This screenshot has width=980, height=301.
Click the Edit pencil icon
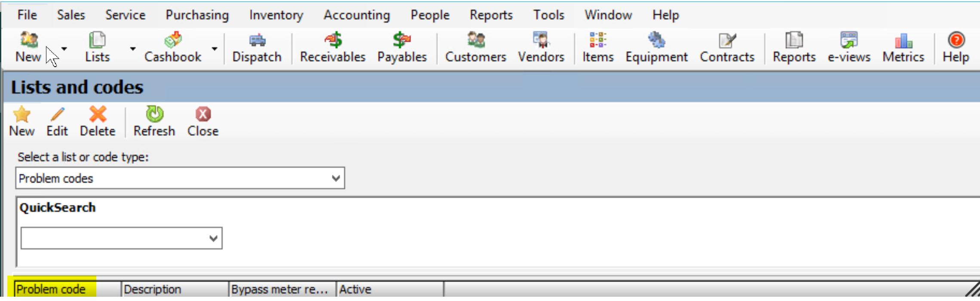click(x=57, y=121)
